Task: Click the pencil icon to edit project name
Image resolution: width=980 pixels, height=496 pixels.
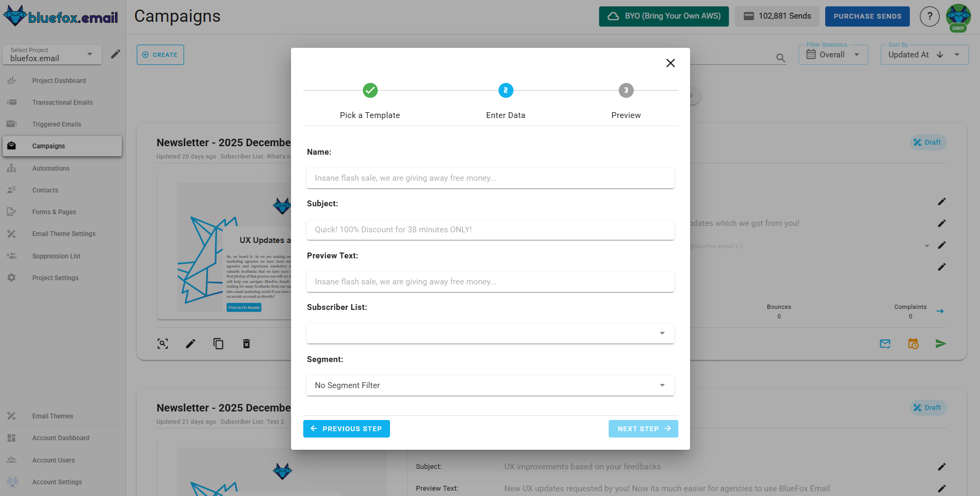Action: 115,54
